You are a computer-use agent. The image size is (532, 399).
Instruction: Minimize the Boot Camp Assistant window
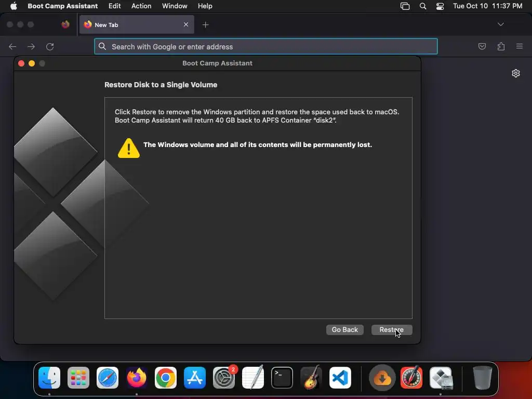click(x=32, y=63)
